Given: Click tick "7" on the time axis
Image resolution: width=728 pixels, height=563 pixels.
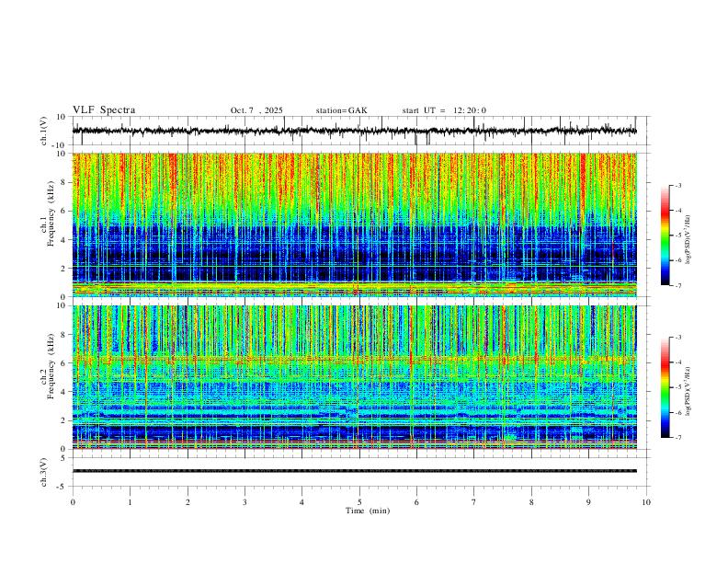Looking at the screenshot, I should pos(474,502).
